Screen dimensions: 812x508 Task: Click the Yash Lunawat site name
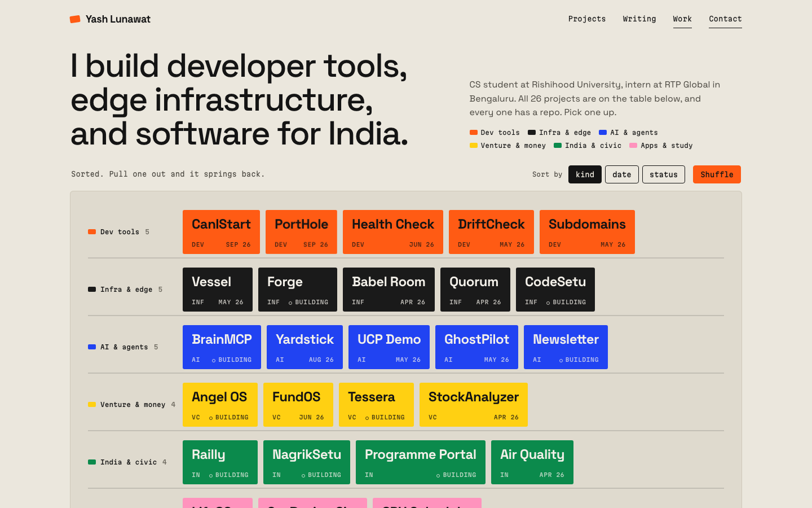click(x=118, y=19)
